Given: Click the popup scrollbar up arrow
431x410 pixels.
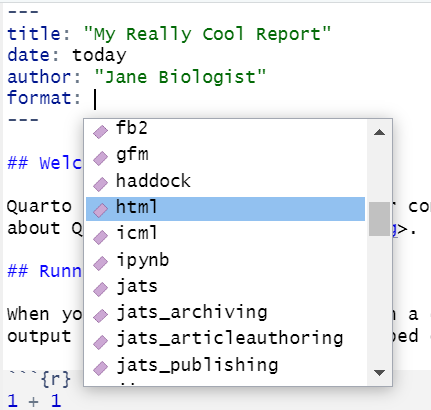Looking at the screenshot, I should coord(379,132).
